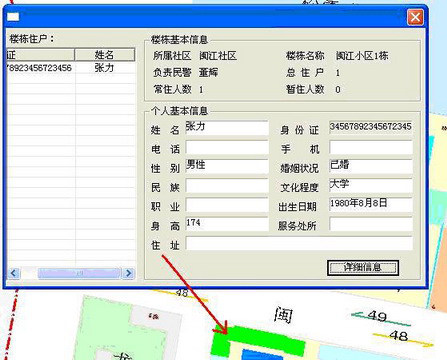Click the 婚姻状况 field showing 已婚
This screenshot has height=360, width=447.
[371, 166]
